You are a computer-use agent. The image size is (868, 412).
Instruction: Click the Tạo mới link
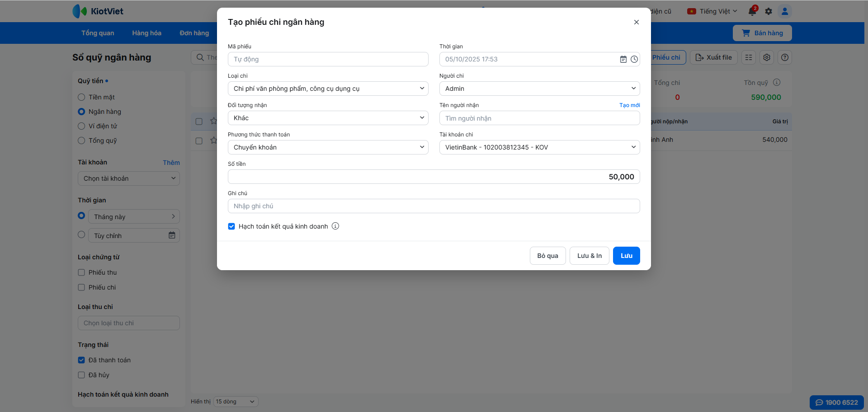(x=629, y=105)
